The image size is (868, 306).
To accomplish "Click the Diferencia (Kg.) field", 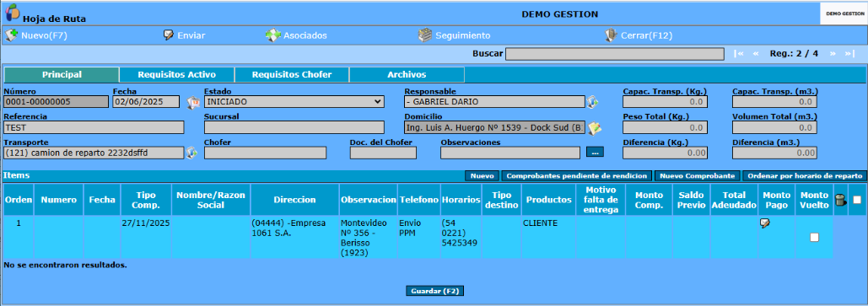I will [665, 153].
